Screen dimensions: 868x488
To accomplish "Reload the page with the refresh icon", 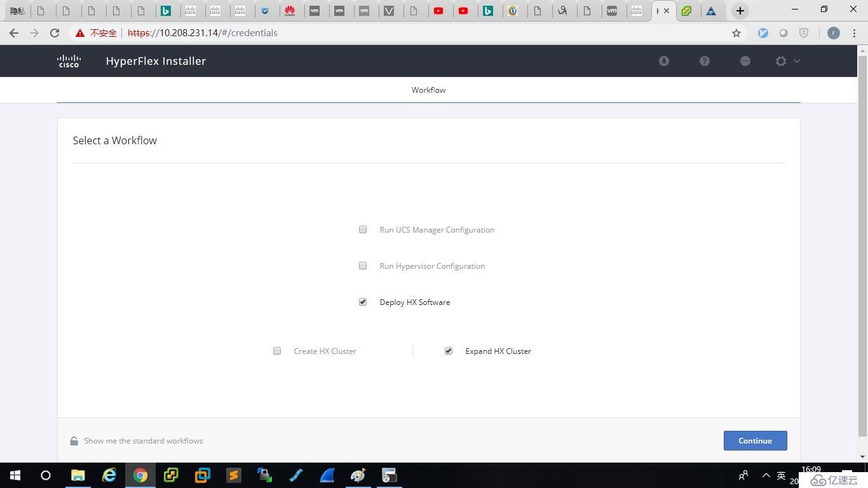I will pos(55,33).
